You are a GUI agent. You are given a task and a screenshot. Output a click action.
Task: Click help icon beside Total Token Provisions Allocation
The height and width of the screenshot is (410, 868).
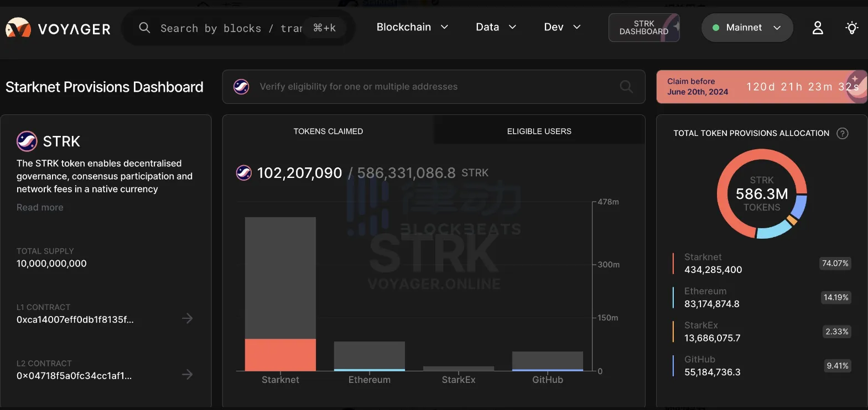click(x=843, y=133)
